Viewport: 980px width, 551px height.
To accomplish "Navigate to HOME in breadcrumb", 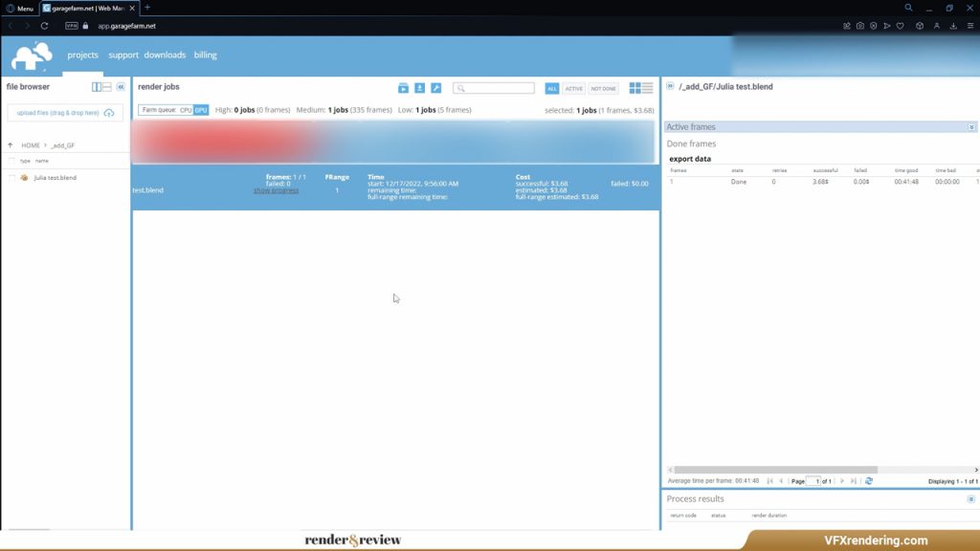I will [31, 145].
